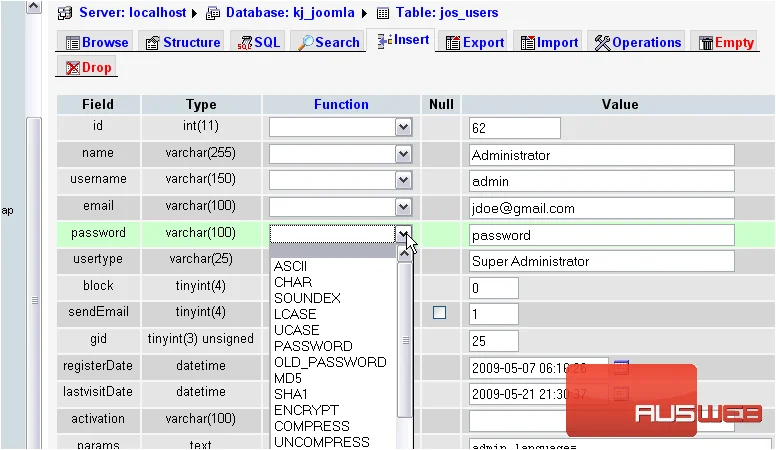Viewport: 776px width, 450px height.
Task: Click the left frame scroll-up arrow
Action: tap(34, 6)
